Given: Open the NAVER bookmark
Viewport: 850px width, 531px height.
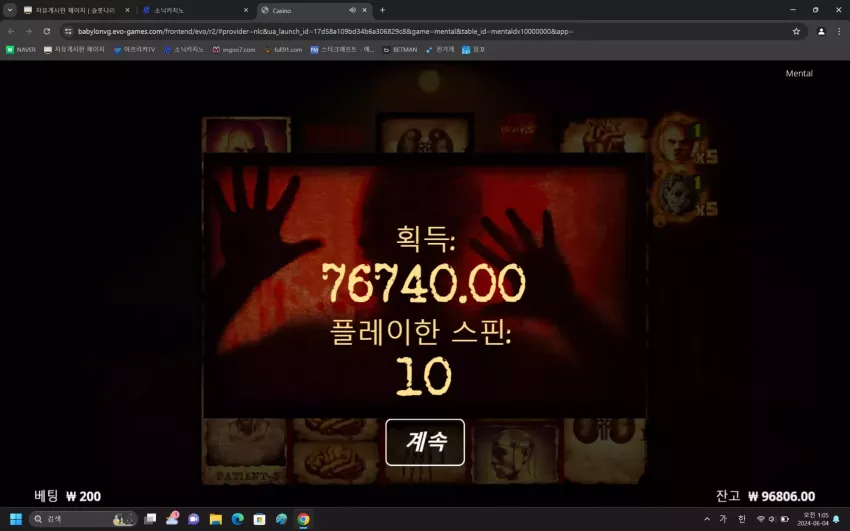Looking at the screenshot, I should click(21, 49).
